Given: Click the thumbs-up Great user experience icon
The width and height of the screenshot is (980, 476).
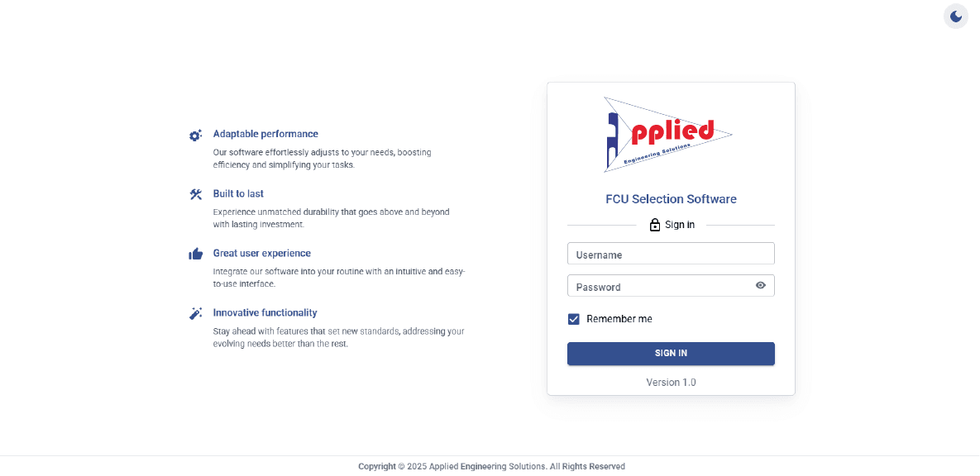Looking at the screenshot, I should click(196, 254).
